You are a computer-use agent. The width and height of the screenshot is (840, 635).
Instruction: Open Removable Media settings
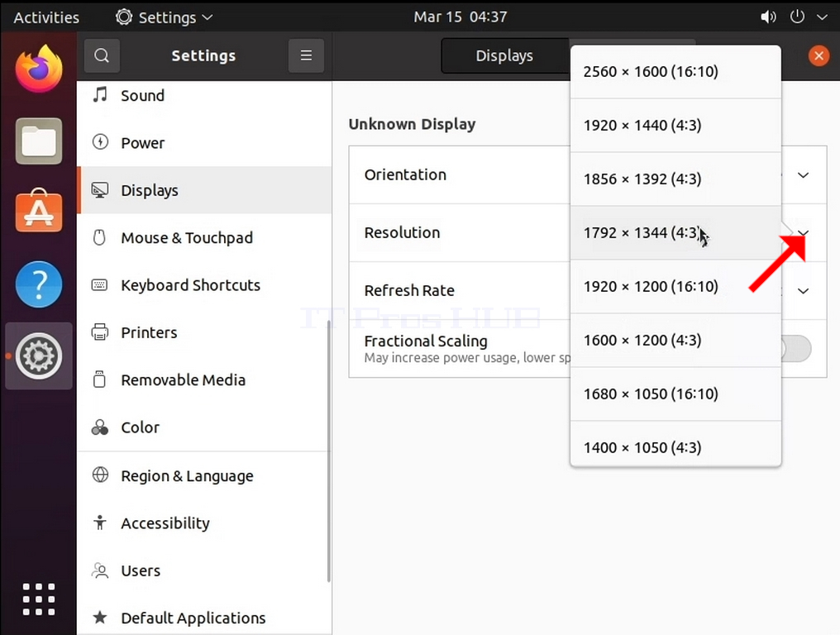click(204, 380)
